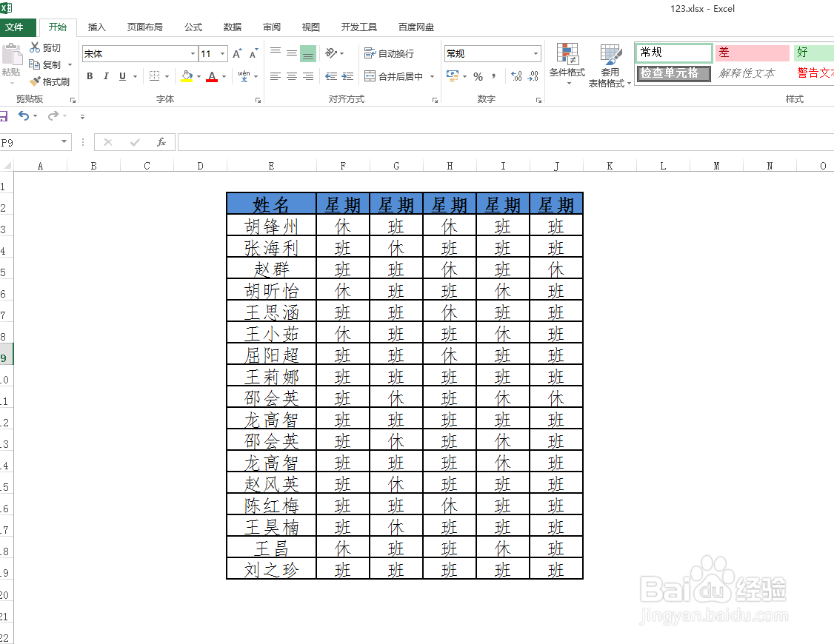Align cell text right
Viewport: 834px width, 644px height.
pos(308,76)
